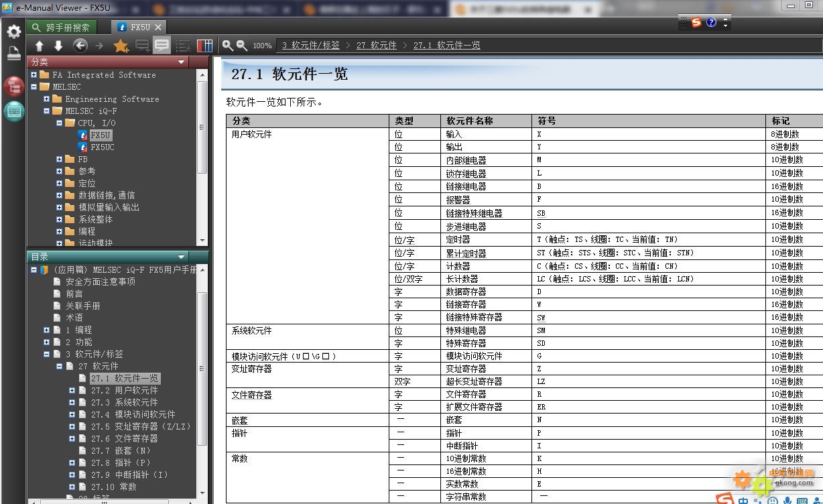This screenshot has width=823, height=504.
Task: Click the 目录 panel scrollbar thumb
Action: (x=202, y=369)
